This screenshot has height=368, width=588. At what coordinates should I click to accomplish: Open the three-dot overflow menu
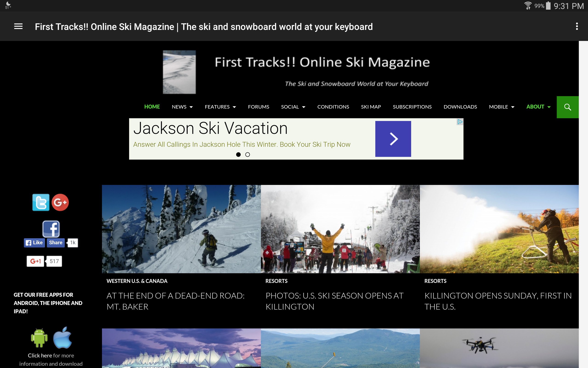pos(577,26)
